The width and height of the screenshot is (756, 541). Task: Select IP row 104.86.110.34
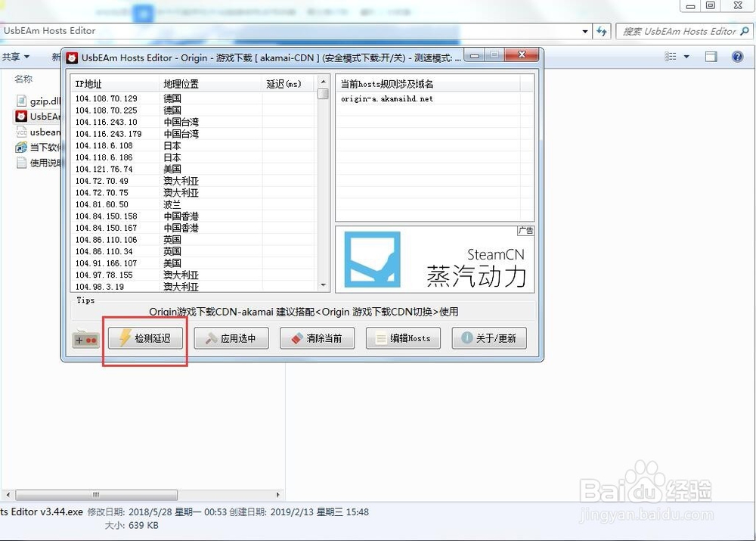pyautogui.click(x=194, y=251)
